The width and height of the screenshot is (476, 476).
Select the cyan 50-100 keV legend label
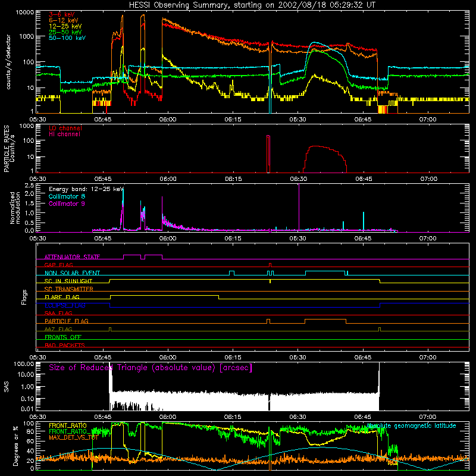pos(67,38)
